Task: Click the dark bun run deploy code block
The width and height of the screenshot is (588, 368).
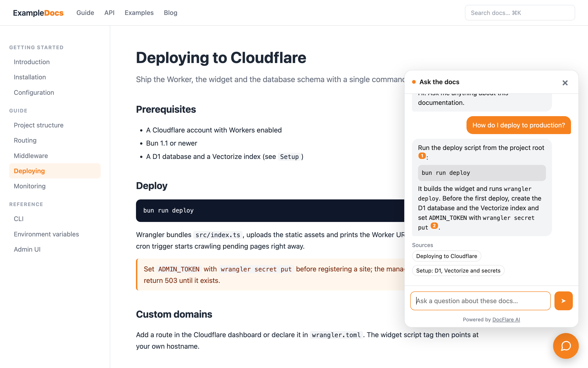Action: 270,210
